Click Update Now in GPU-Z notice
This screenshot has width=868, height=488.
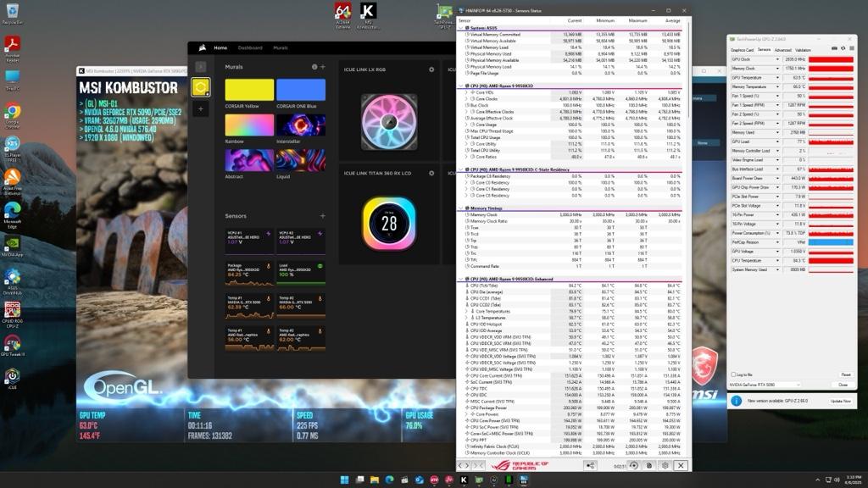tap(840, 401)
